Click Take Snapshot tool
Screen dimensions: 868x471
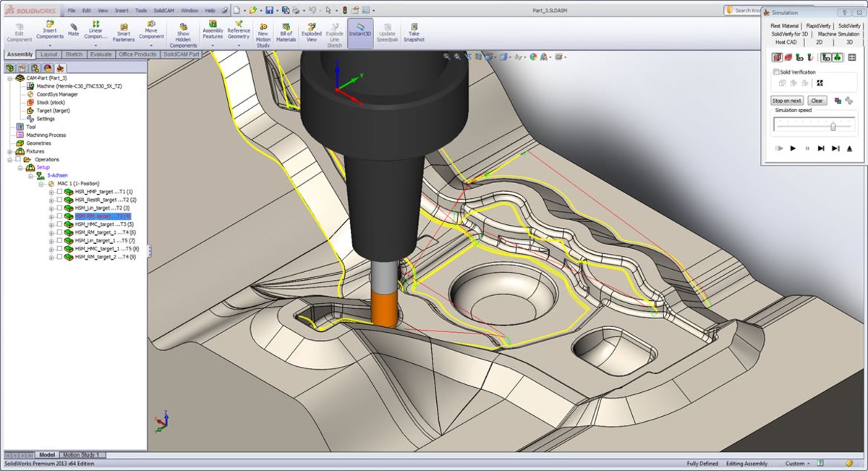[x=414, y=33]
